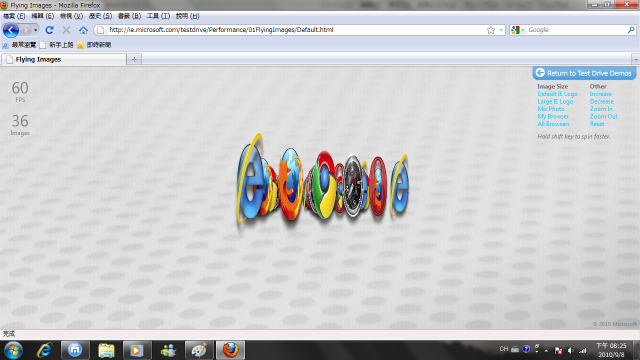
Task: Open Maxthon browser from the taskbar
Action: pos(75,350)
